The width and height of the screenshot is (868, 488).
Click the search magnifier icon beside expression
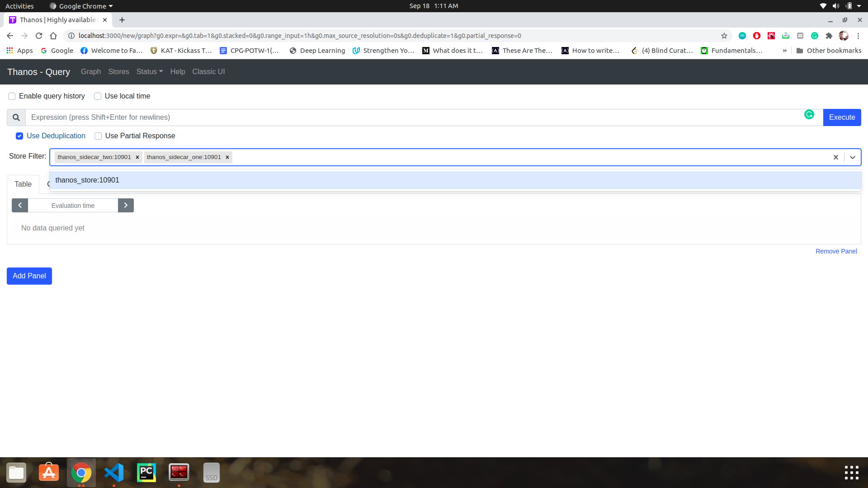(16, 117)
